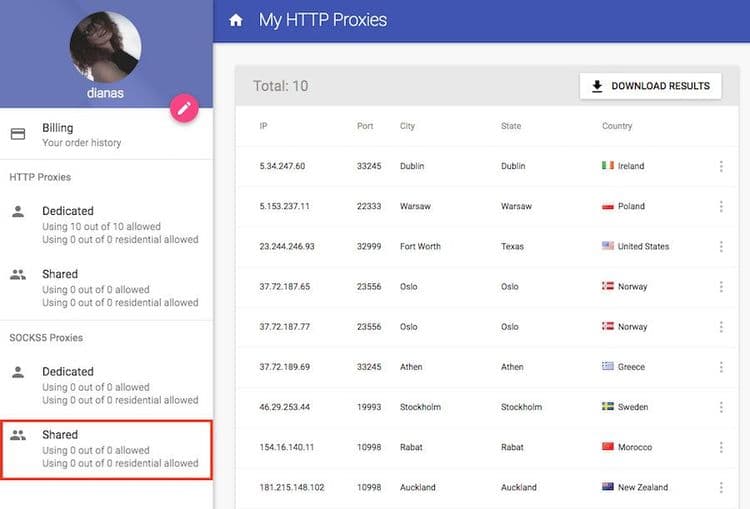Open options menu for Warsaw proxy row
Image resolution: width=750 pixels, height=509 pixels.
[721, 206]
